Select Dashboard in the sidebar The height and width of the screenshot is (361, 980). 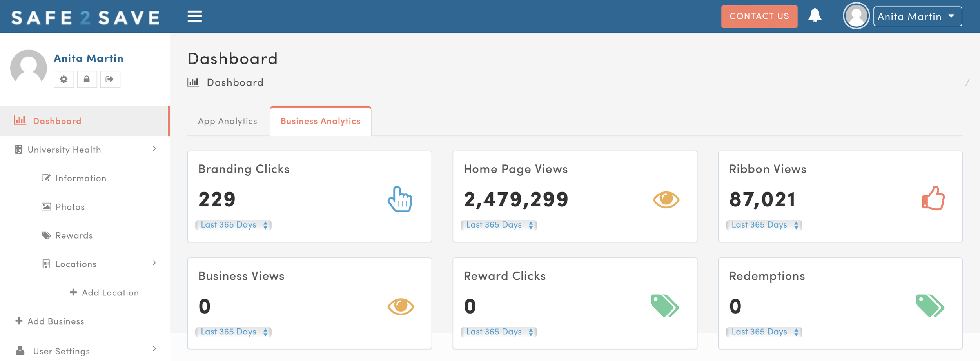(84, 121)
